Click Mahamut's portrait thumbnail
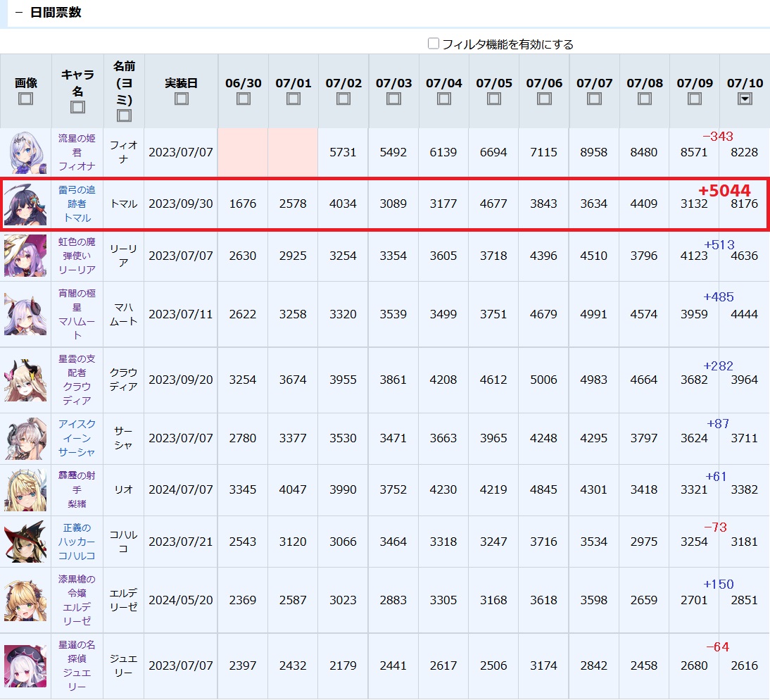Viewport: 770px width, 700px height. coord(25,314)
